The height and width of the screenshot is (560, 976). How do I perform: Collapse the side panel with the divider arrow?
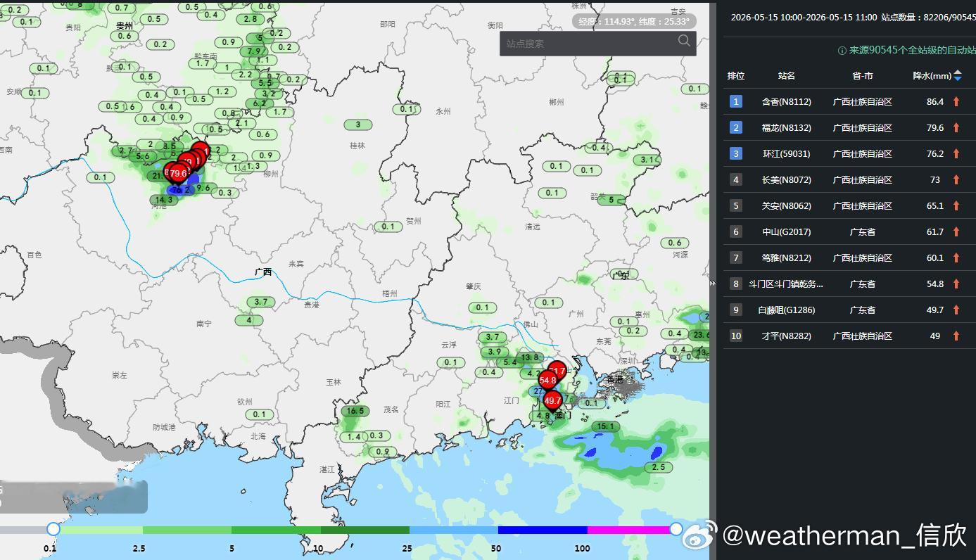[712, 283]
